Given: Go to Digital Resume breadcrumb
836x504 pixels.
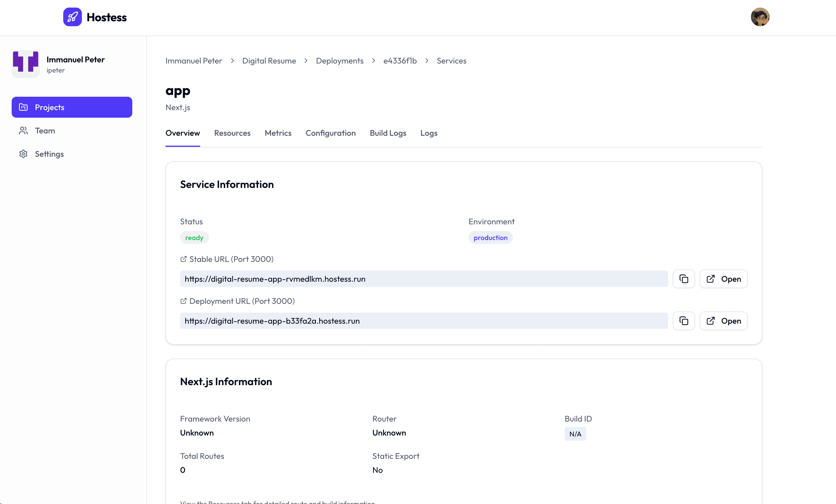Looking at the screenshot, I should (269, 61).
